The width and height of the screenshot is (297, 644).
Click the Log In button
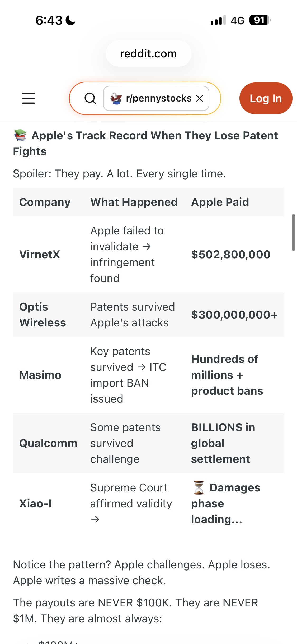coord(266,98)
